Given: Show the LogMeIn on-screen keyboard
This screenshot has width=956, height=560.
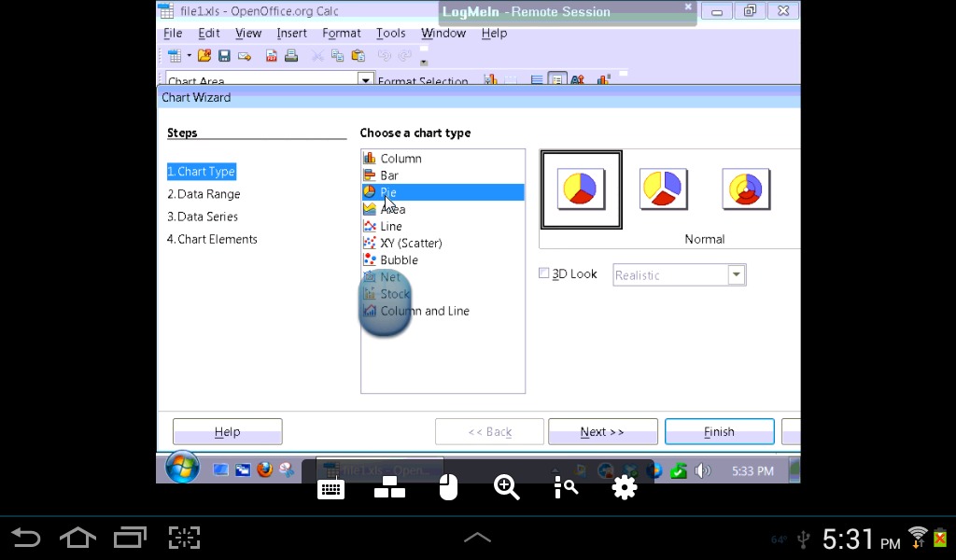Looking at the screenshot, I should [331, 488].
